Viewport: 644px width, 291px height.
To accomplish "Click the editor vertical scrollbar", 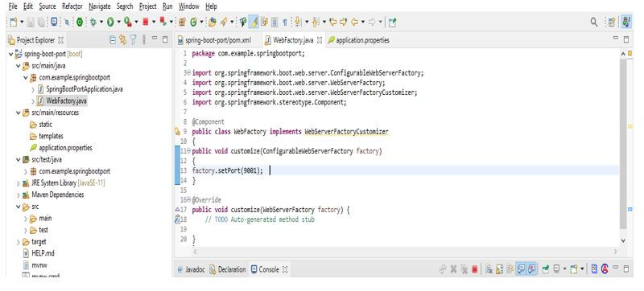I will click(623, 143).
